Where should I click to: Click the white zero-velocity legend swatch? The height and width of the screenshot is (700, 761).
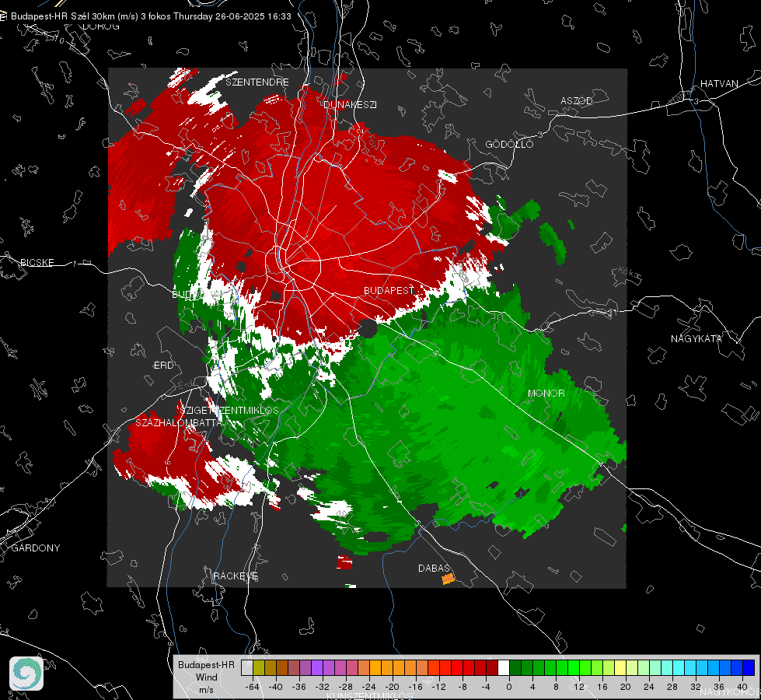tap(504, 667)
